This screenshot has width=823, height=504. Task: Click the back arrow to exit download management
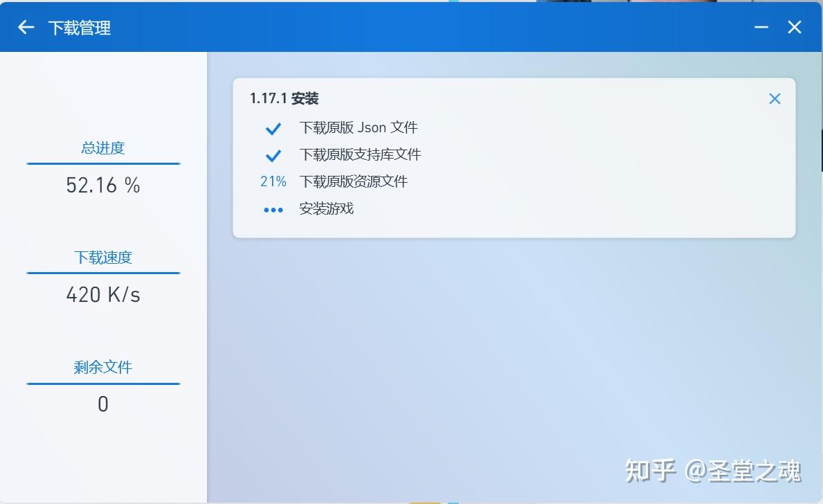pos(25,27)
